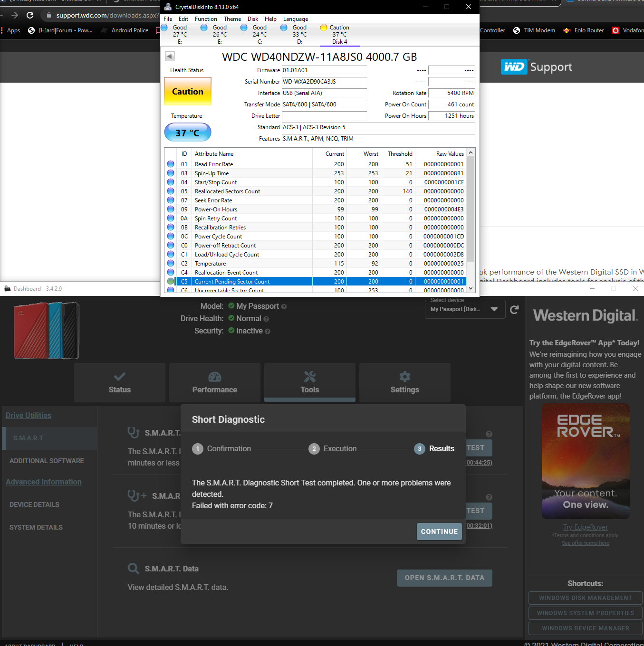
Task: Click the Raw Values column header
Action: click(450, 154)
